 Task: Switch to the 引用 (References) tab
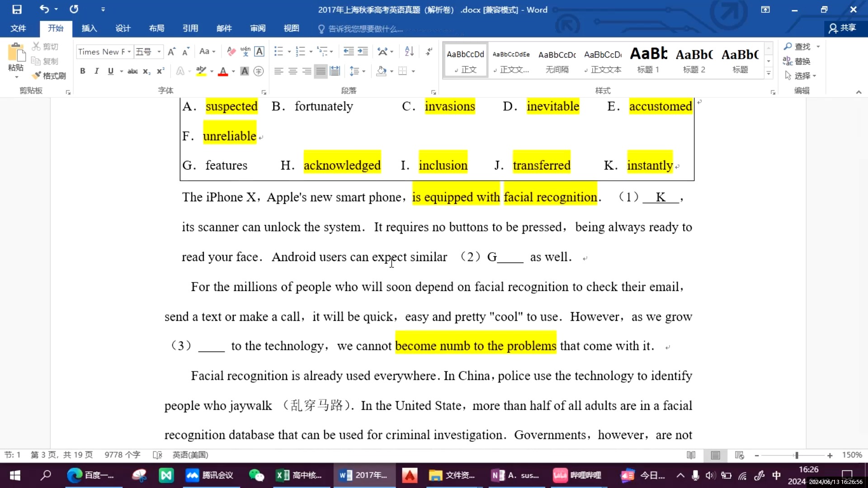pyautogui.click(x=190, y=28)
